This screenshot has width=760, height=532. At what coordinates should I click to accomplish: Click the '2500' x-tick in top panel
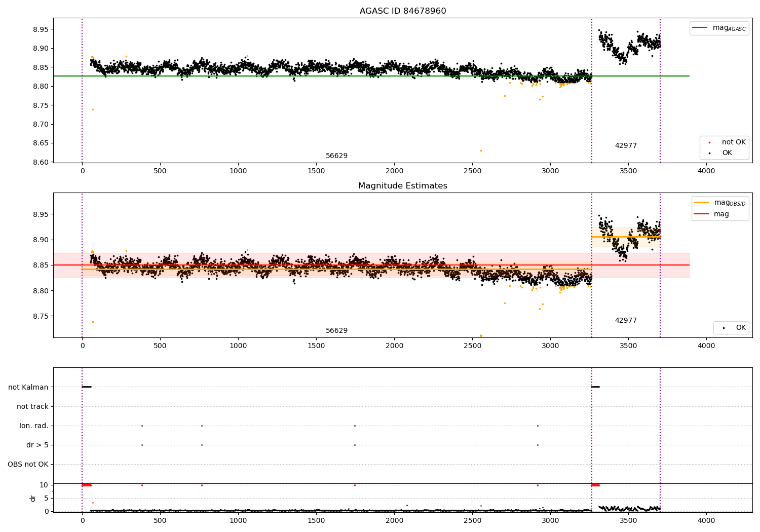(472, 171)
